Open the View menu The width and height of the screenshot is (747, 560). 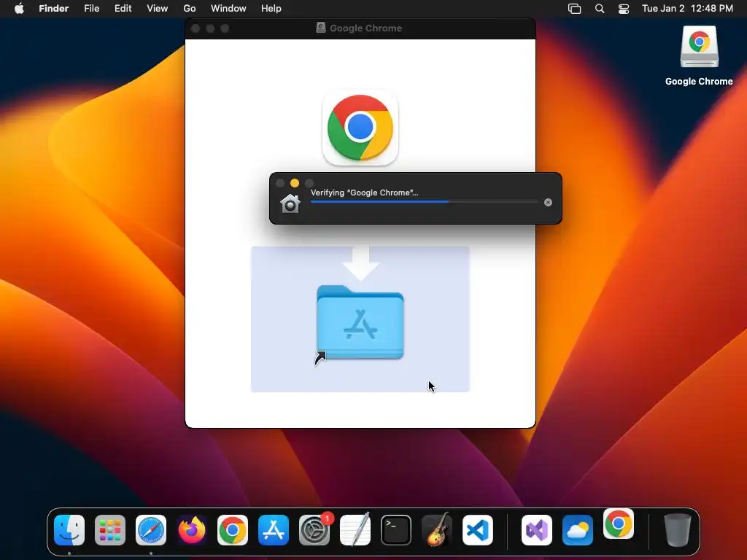[x=158, y=9]
